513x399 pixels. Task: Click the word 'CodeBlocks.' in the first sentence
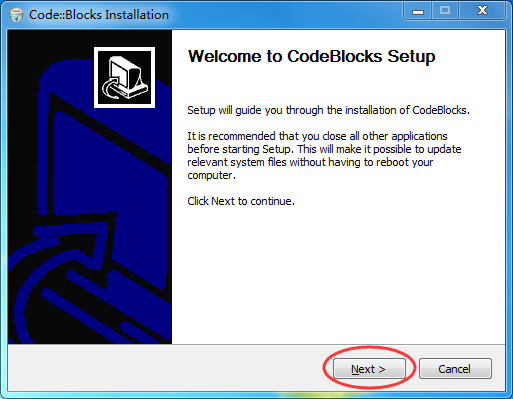pyautogui.click(x=441, y=110)
